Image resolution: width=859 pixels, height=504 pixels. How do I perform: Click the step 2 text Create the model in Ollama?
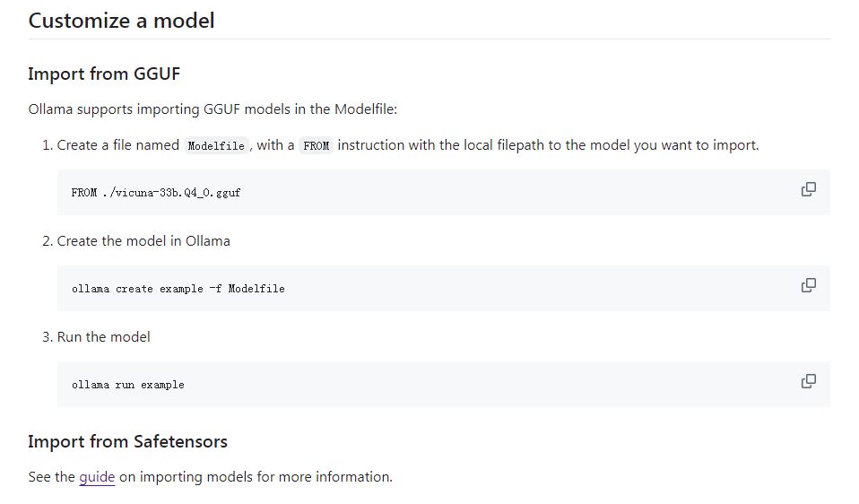pos(143,241)
